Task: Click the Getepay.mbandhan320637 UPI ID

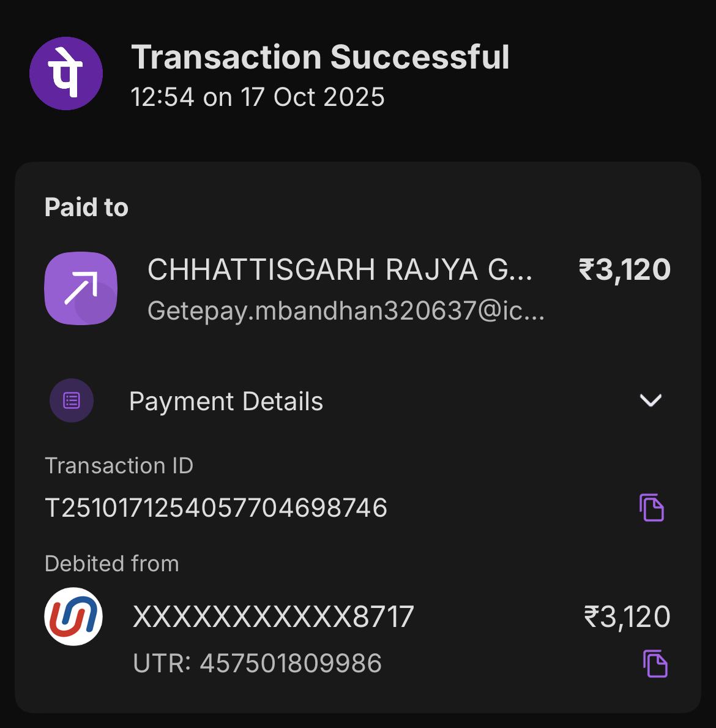Action: [x=346, y=311]
